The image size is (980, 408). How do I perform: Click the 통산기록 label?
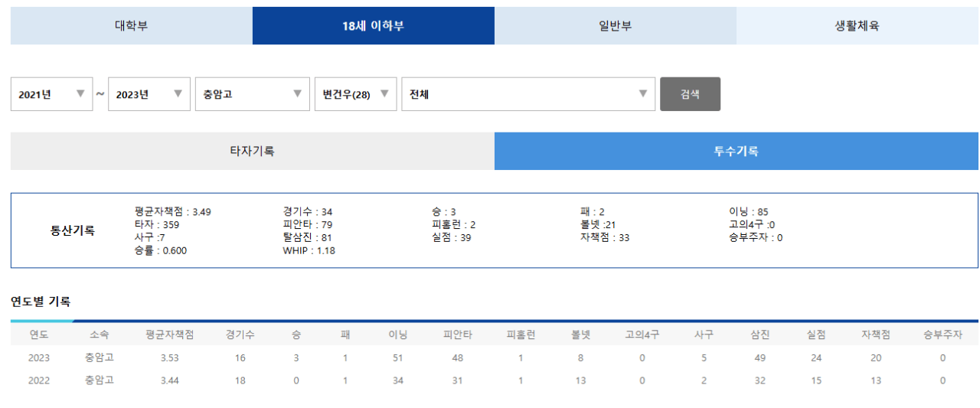tap(73, 230)
